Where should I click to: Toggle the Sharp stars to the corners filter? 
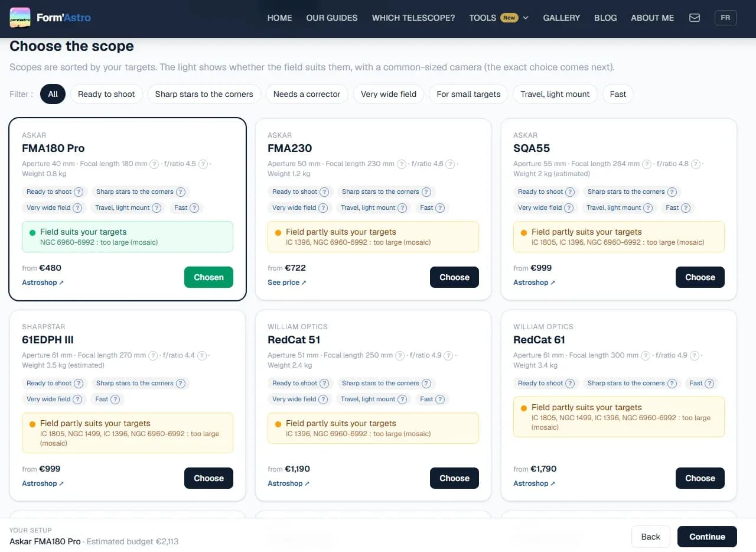204,94
